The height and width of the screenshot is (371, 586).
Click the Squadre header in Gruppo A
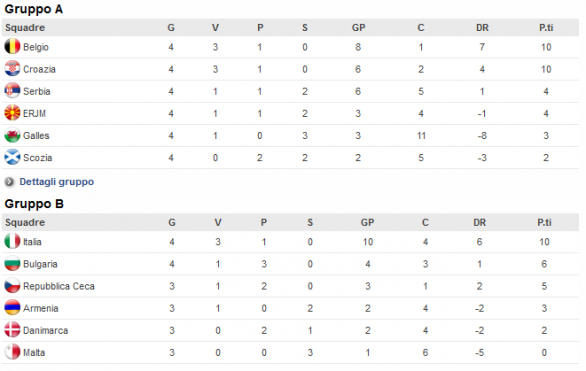tap(25, 28)
